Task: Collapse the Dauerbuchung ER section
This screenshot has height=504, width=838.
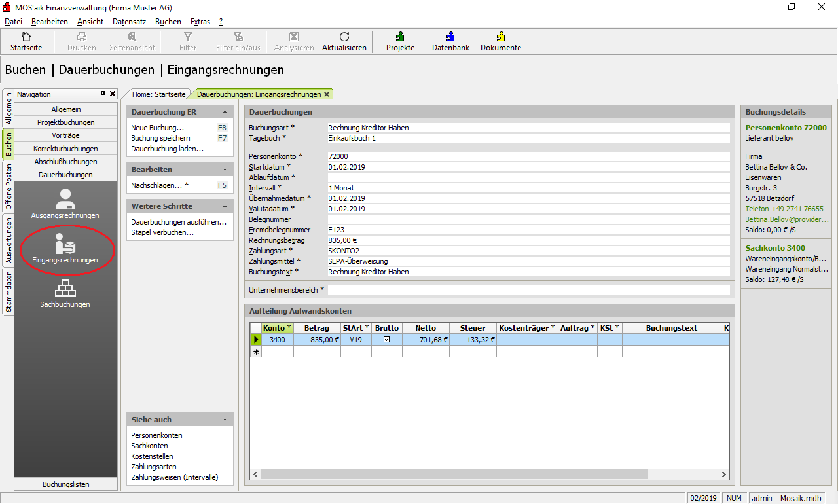Action: coord(225,112)
